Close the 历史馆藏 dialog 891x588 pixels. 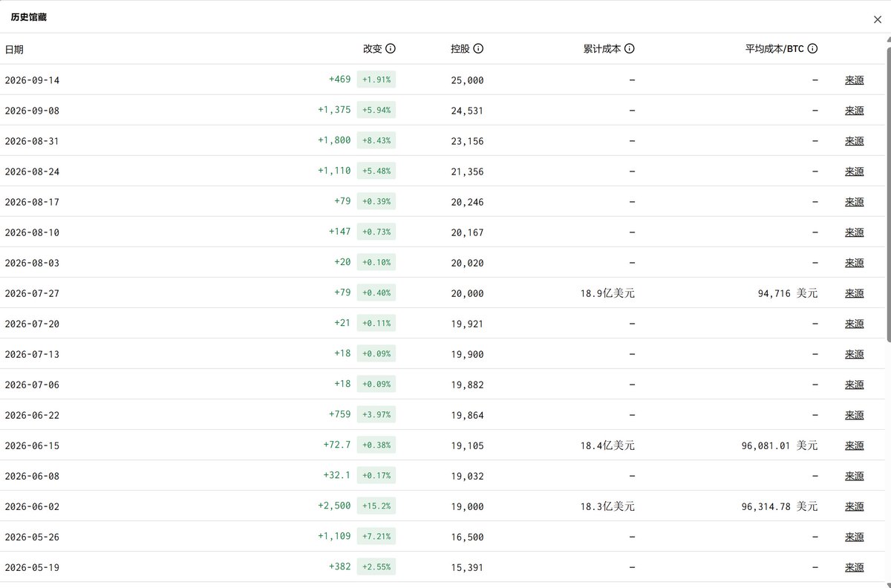(x=878, y=20)
